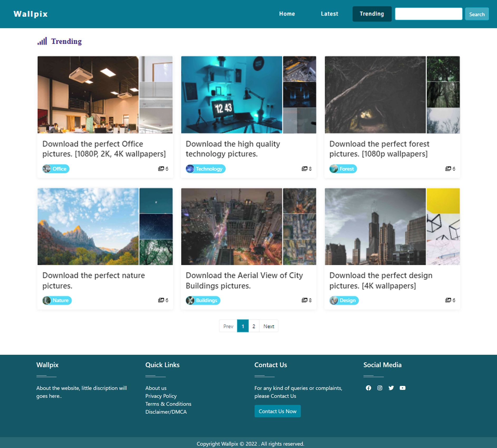This screenshot has width=497, height=448.
Task: Click the image count icon on Technology card
Action: pyautogui.click(x=305, y=169)
